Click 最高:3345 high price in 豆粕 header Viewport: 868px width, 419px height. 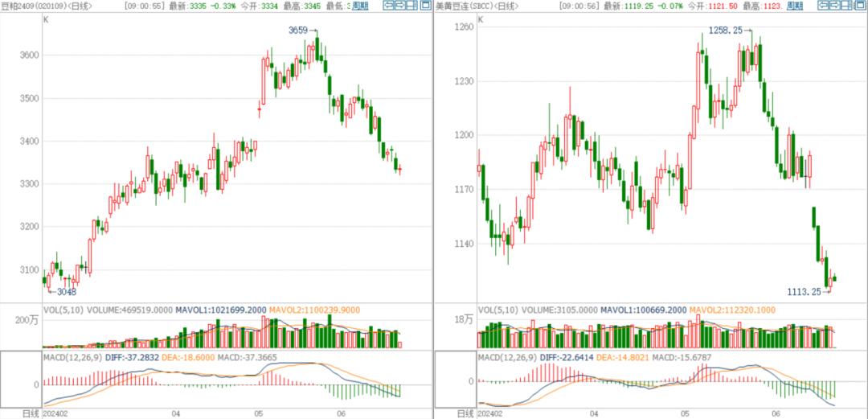point(302,6)
